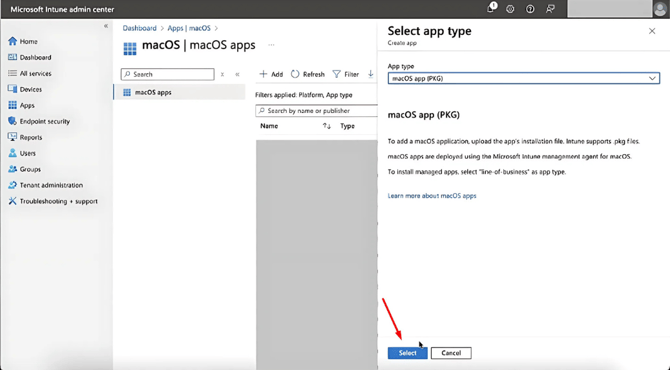The image size is (670, 370).
Task: Click the Apps grid icon in sidebar
Action: coord(12,105)
